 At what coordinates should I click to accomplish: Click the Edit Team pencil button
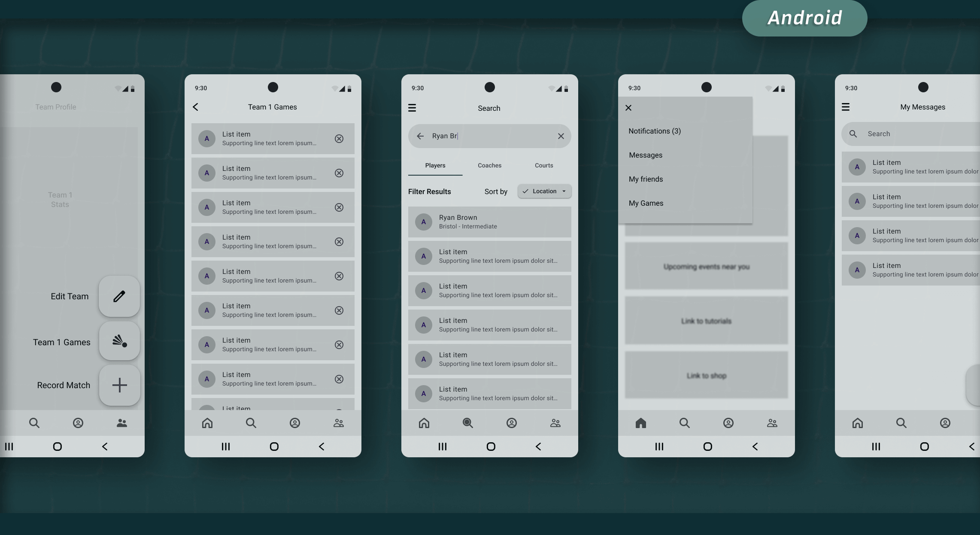[x=119, y=296]
